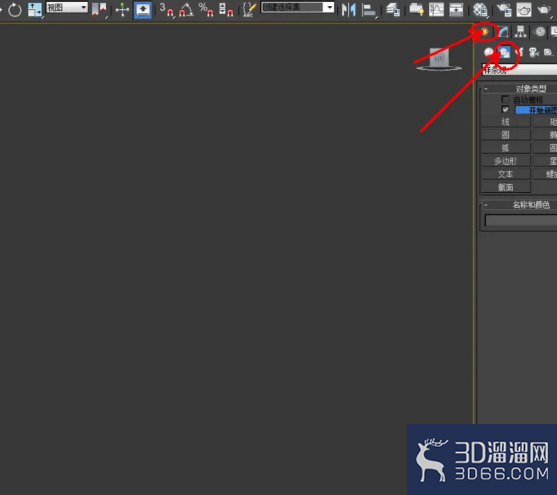Open the Material Editor sphere icon
The width and height of the screenshot is (557, 495).
[480, 10]
